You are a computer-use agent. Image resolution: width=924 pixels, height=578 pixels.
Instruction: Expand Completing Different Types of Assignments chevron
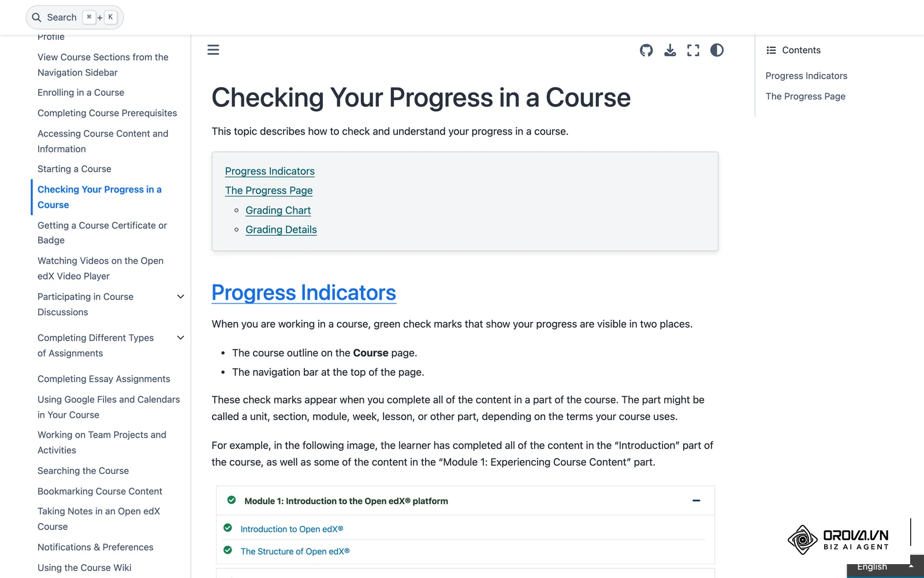click(x=180, y=338)
